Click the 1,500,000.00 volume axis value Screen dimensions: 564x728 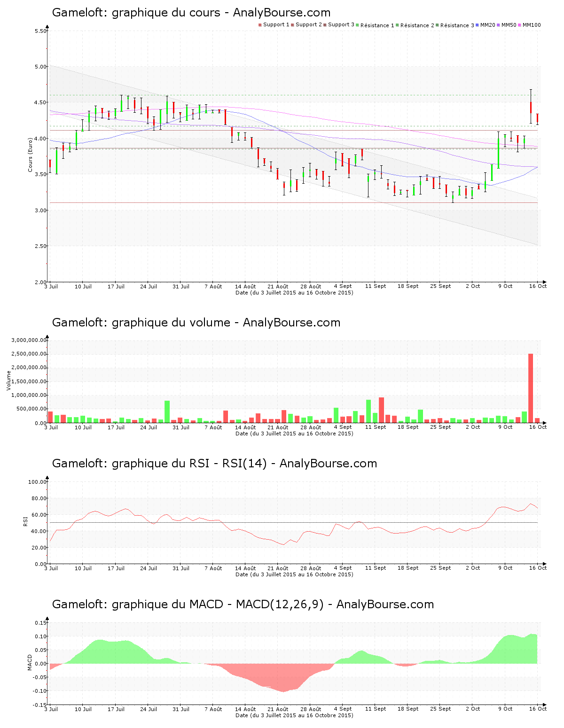pos(29,381)
